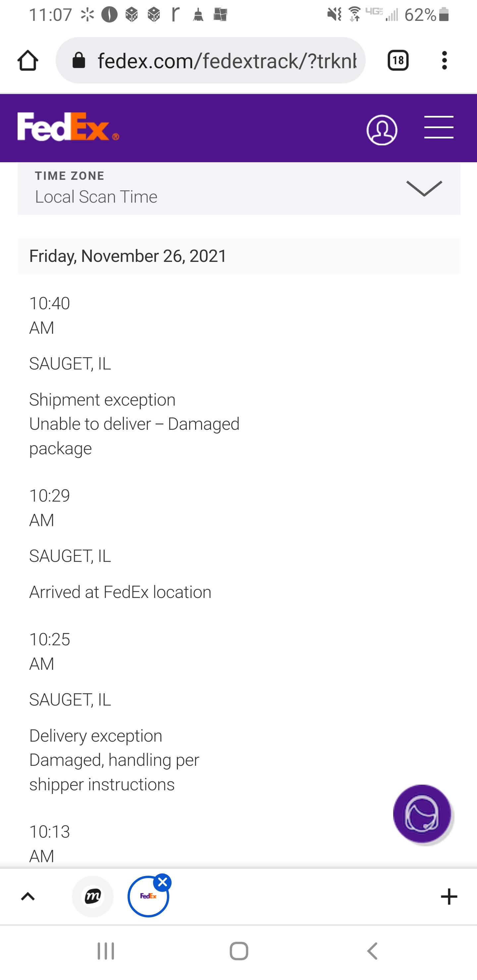This screenshot has height=980, width=477.
Task: Open Android recent apps button
Action: 106,951
